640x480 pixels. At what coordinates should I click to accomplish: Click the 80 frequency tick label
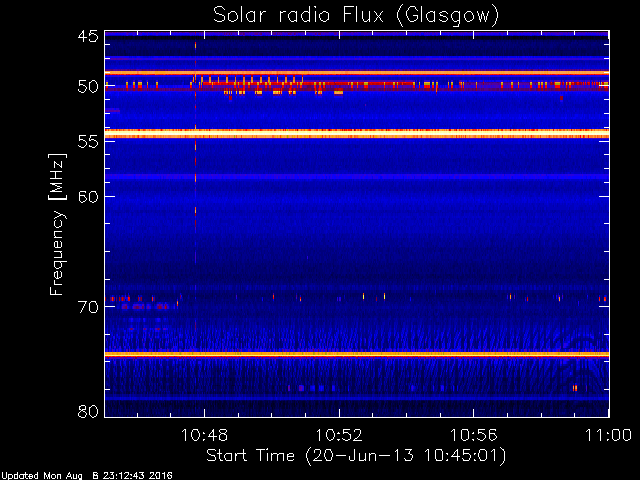pos(88,411)
